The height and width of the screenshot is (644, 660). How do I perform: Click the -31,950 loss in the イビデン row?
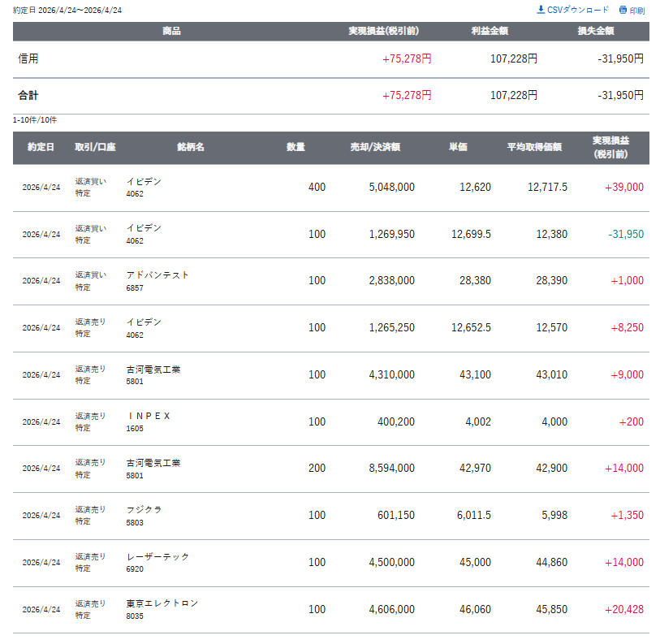point(625,235)
